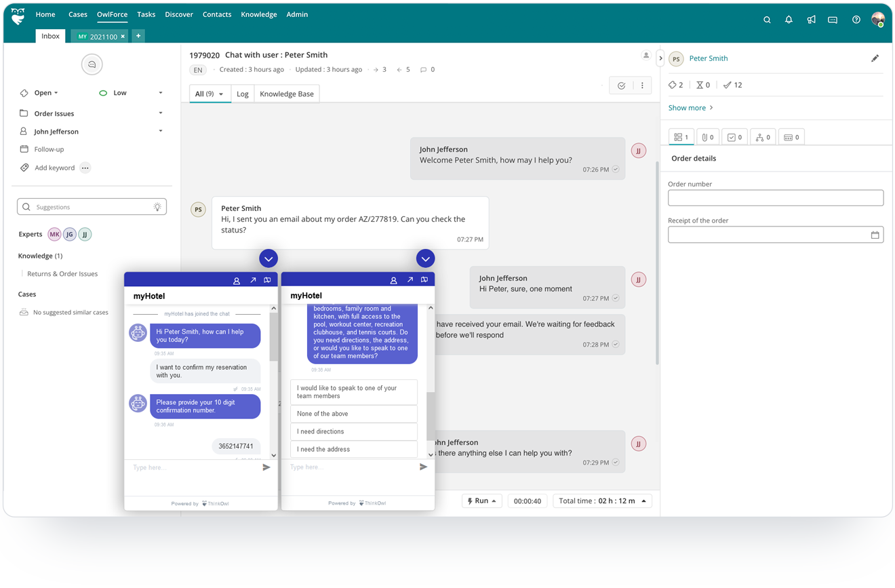Click the megaphone announcements icon
895x588 pixels.
(811, 20)
